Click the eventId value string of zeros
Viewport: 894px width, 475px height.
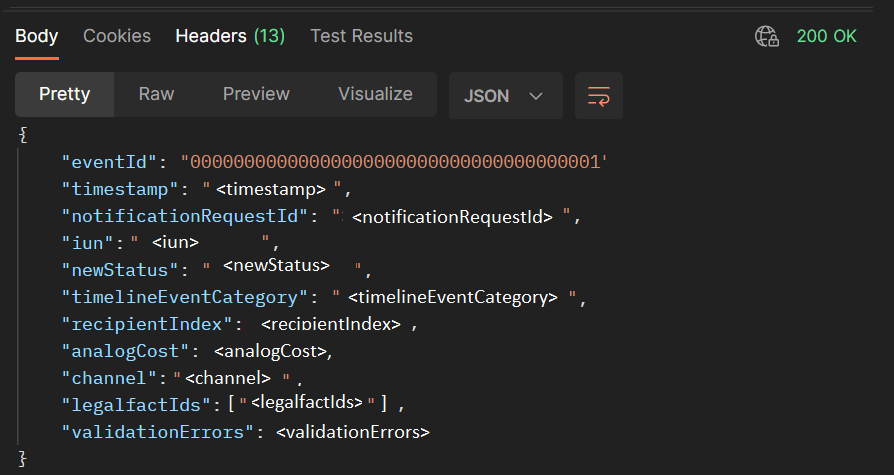pyautogui.click(x=394, y=161)
